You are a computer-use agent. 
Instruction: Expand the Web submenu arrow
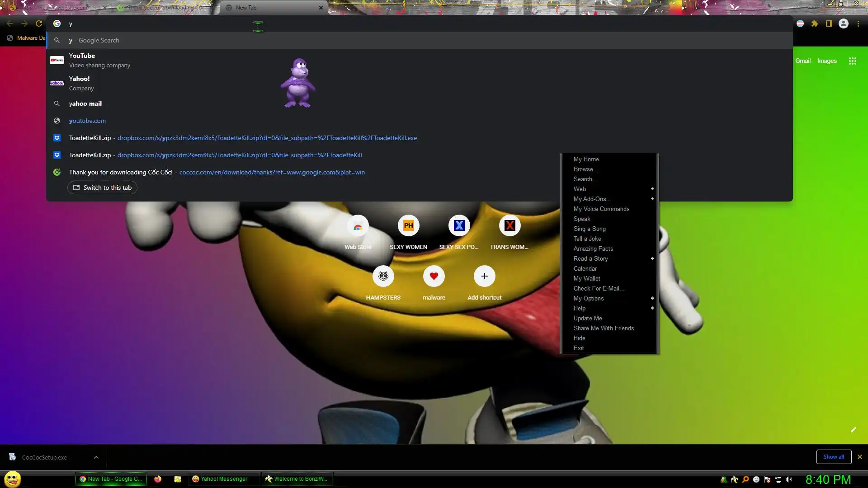[x=652, y=189]
